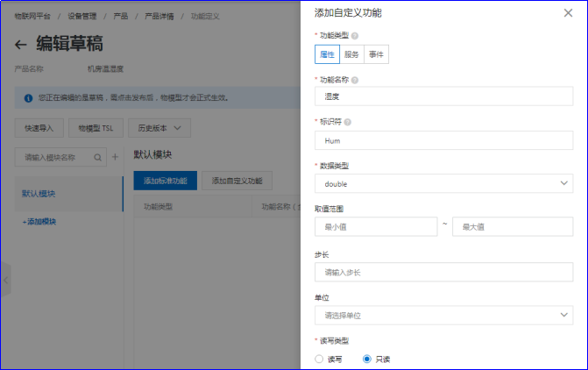Screen dimensions: 588x370
Task: Click help icon next to 功能名称
Action: coord(355,80)
